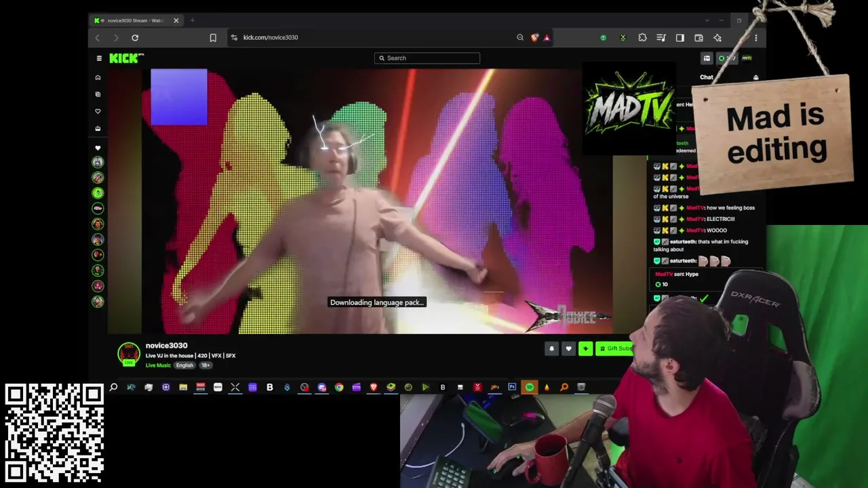This screenshot has width=868, height=488.
Task: Click the Kick logo
Action: [127, 58]
